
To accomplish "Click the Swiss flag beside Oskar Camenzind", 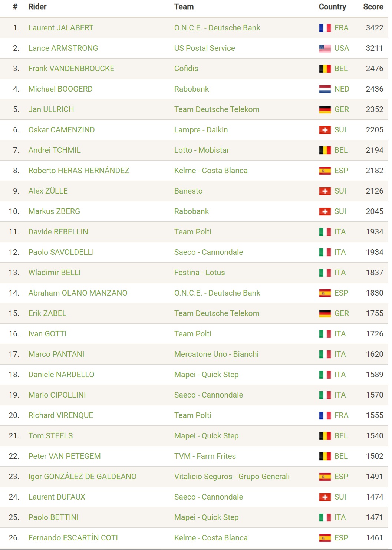I will [x=325, y=130].
